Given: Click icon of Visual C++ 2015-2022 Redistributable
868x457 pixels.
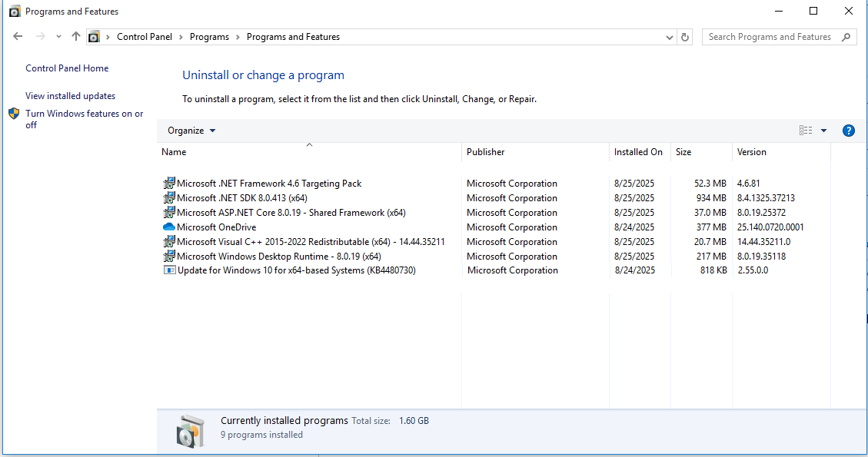Looking at the screenshot, I should point(169,242).
